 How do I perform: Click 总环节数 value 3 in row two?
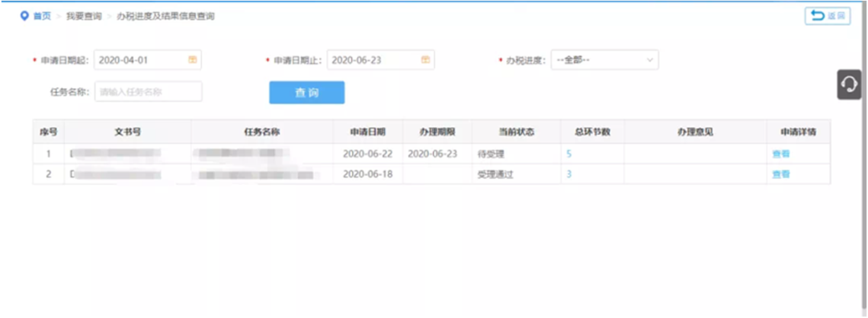click(x=569, y=174)
